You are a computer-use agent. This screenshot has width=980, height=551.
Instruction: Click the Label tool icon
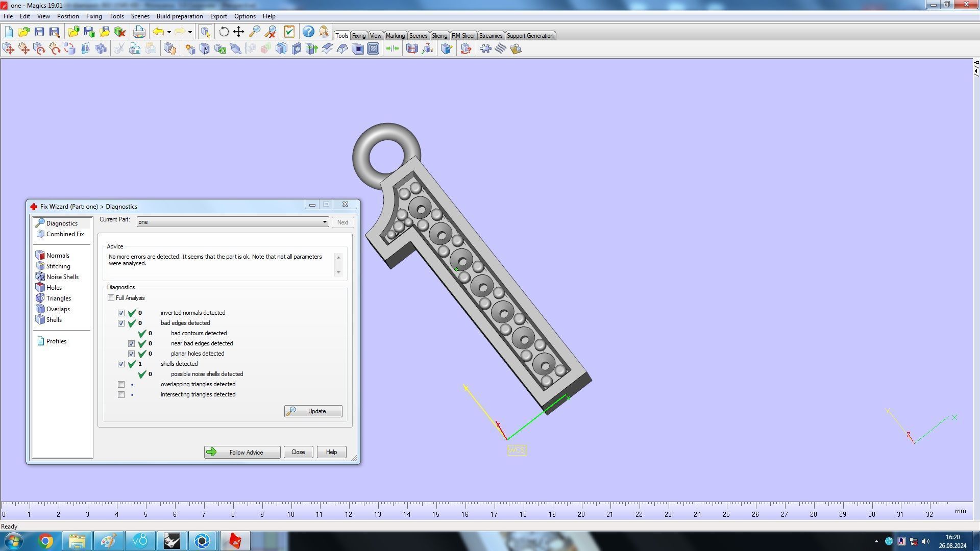coord(220,49)
